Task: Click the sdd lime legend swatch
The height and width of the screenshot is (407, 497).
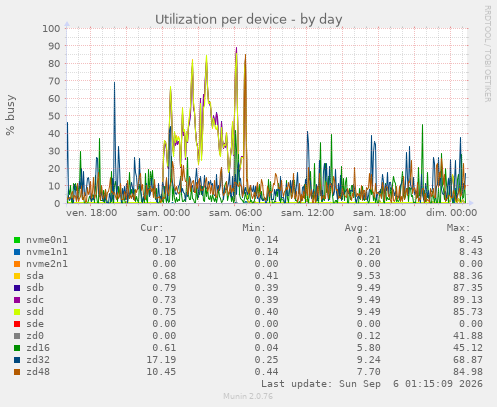Action: pyautogui.click(x=17, y=312)
